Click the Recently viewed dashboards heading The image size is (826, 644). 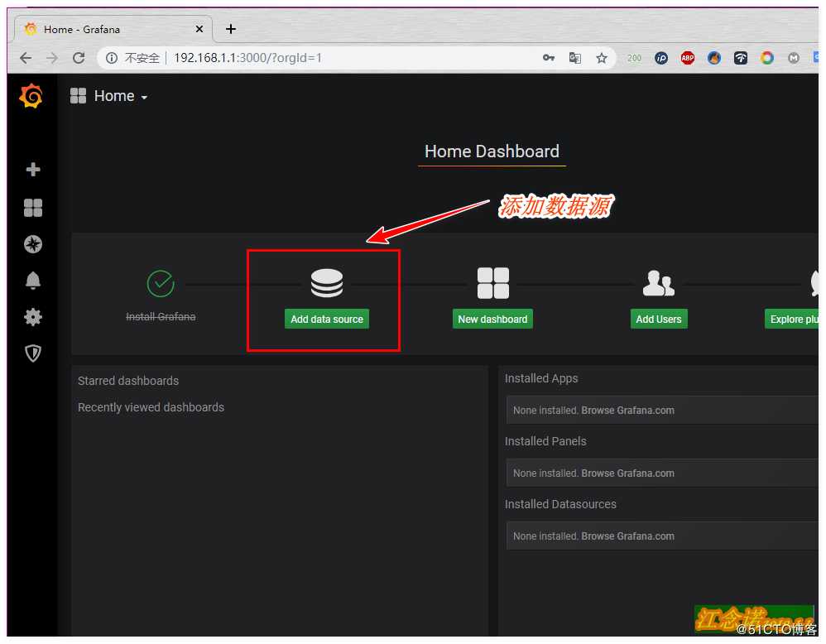pyautogui.click(x=151, y=407)
